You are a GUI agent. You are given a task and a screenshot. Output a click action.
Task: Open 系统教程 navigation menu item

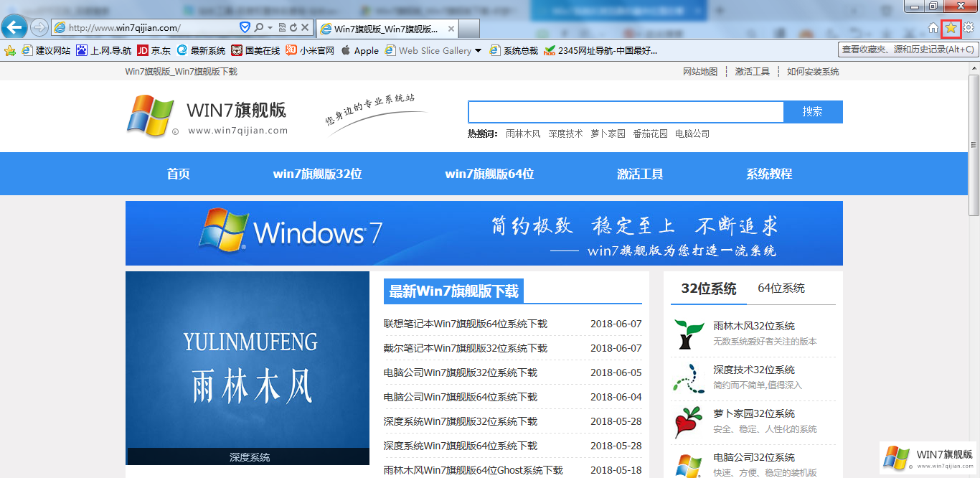coord(769,174)
